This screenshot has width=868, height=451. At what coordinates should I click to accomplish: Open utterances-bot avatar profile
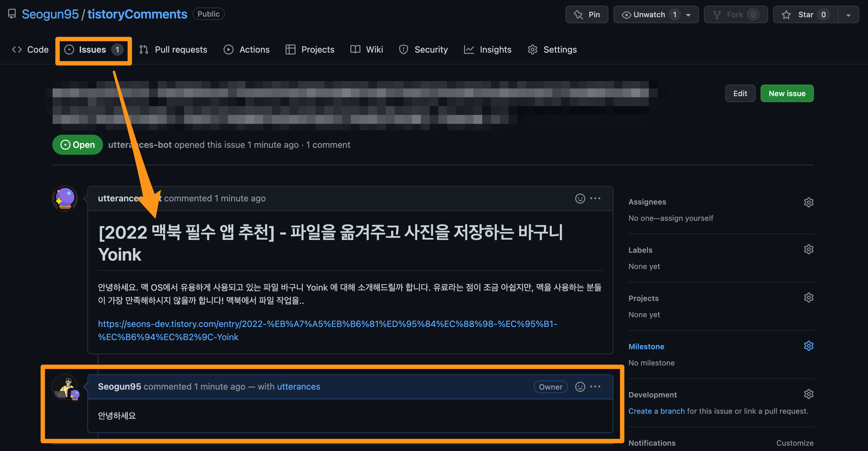click(x=65, y=199)
